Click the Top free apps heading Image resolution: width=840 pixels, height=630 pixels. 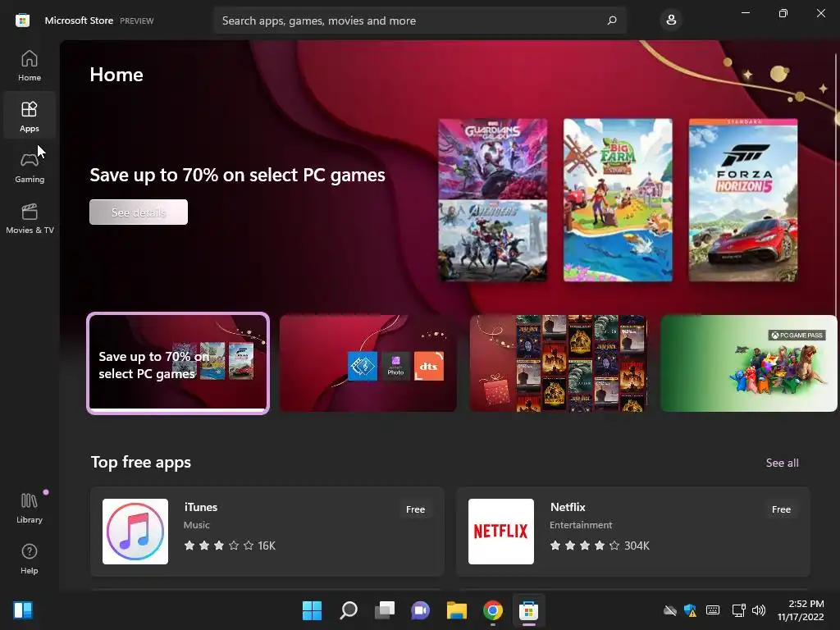tap(141, 463)
